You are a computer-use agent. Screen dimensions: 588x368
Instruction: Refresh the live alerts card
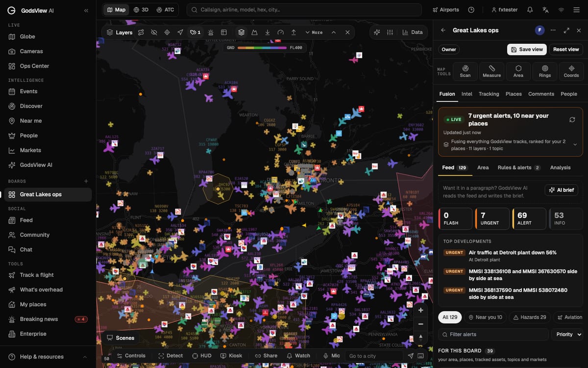click(x=572, y=119)
